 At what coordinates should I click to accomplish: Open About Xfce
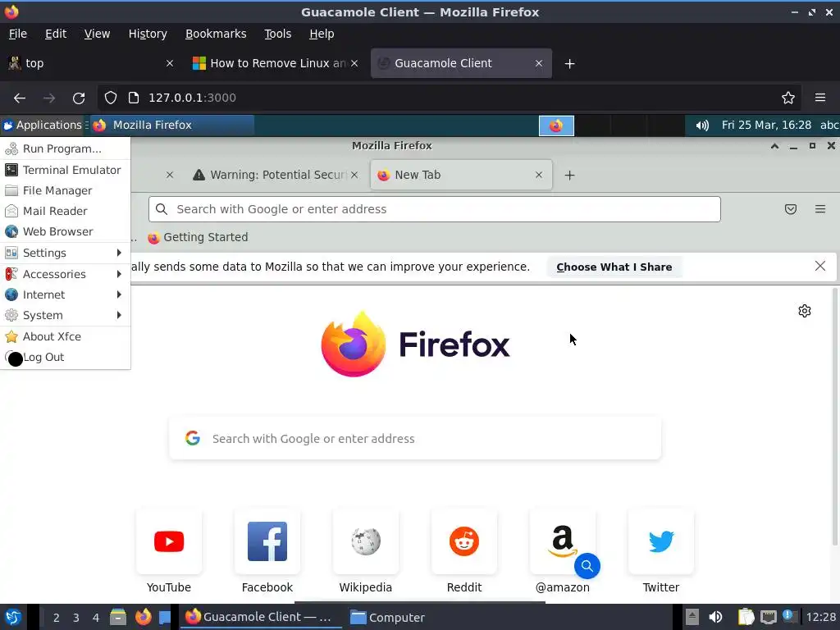coord(66,336)
